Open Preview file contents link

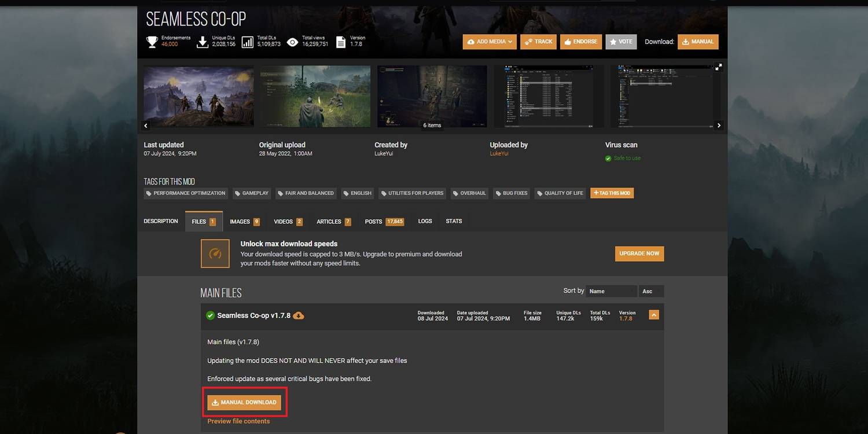(238, 421)
